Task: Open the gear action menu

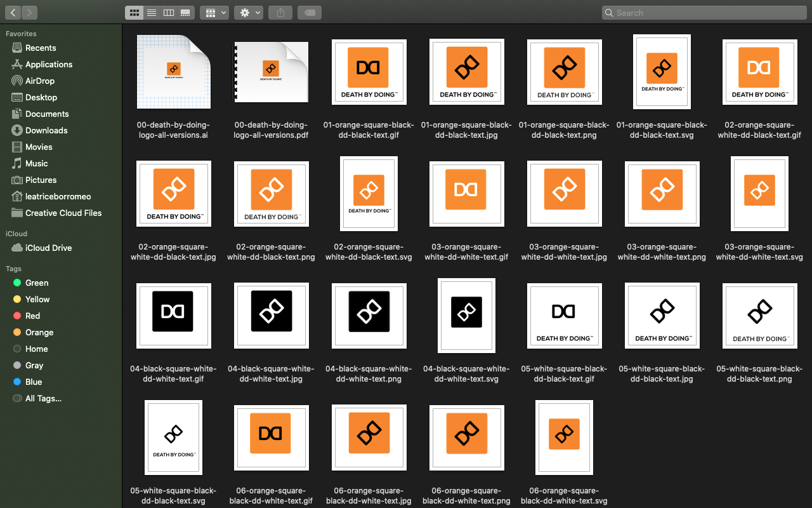Action: click(x=248, y=13)
